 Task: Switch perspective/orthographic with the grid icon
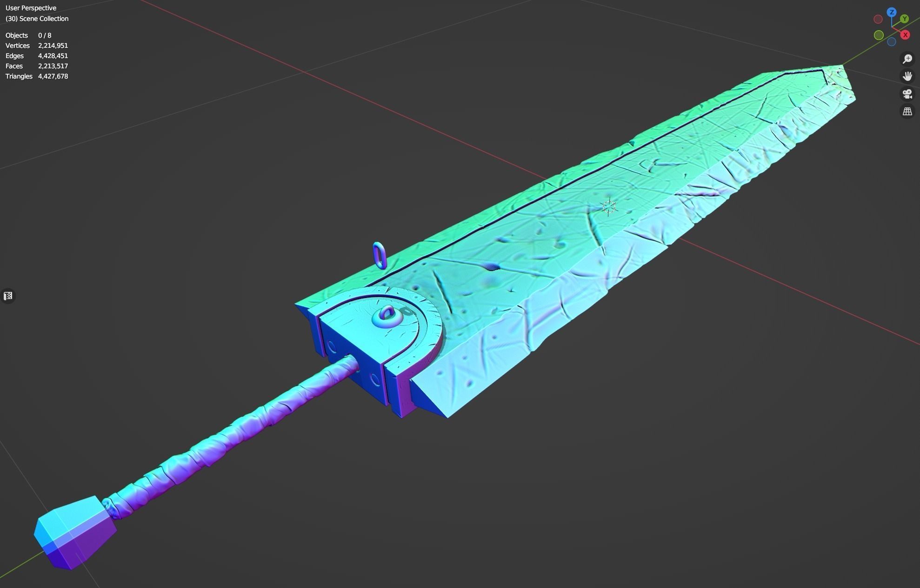pos(907,112)
